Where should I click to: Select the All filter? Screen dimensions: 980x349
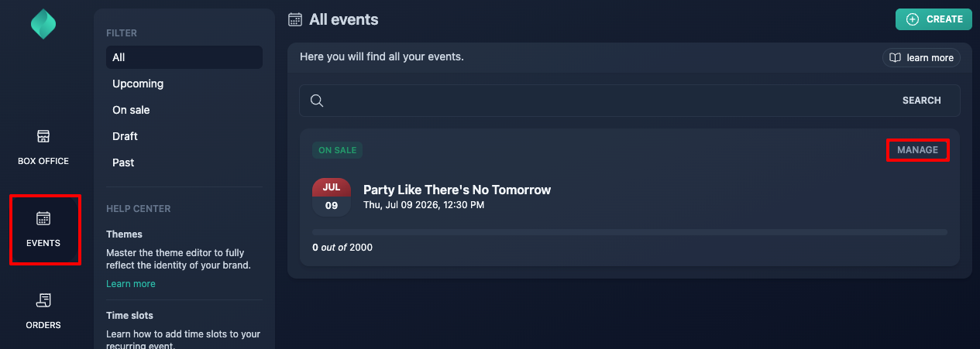tap(184, 57)
